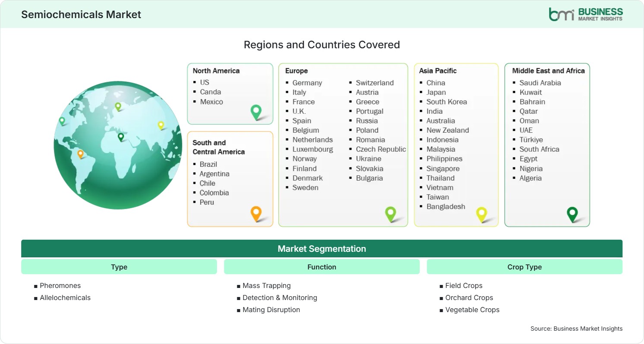This screenshot has width=644, height=344.
Task: Click South Africa in the country list
Action: coord(539,149)
